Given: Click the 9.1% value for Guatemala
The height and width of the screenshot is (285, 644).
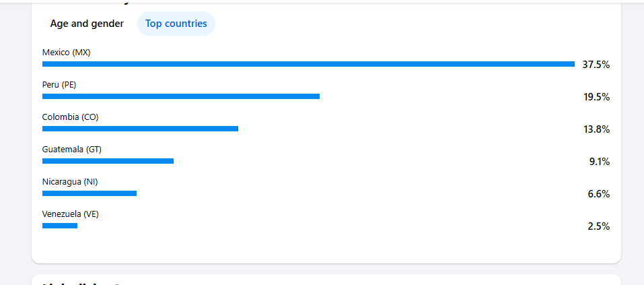Looking at the screenshot, I should (x=599, y=162).
